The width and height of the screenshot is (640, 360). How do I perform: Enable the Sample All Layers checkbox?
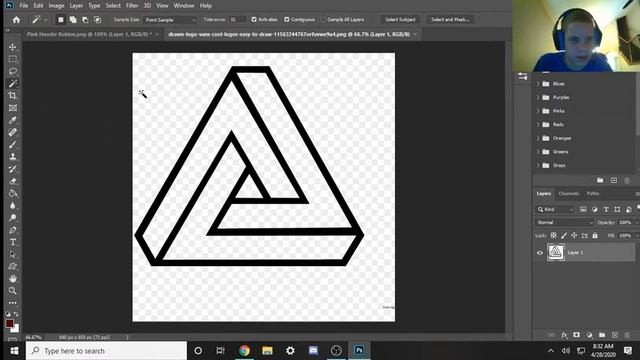click(324, 20)
